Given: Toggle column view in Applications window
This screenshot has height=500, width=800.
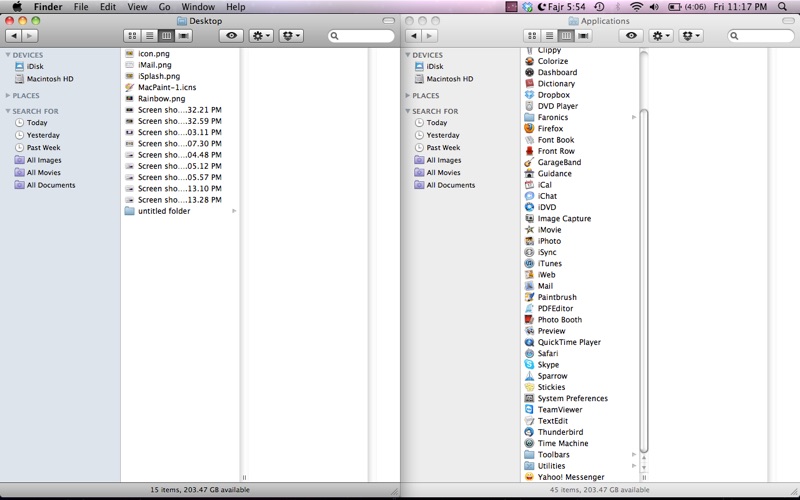Looking at the screenshot, I should coord(566,36).
